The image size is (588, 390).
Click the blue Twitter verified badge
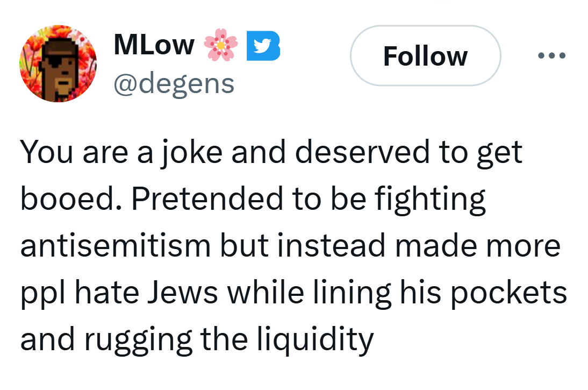(x=263, y=46)
